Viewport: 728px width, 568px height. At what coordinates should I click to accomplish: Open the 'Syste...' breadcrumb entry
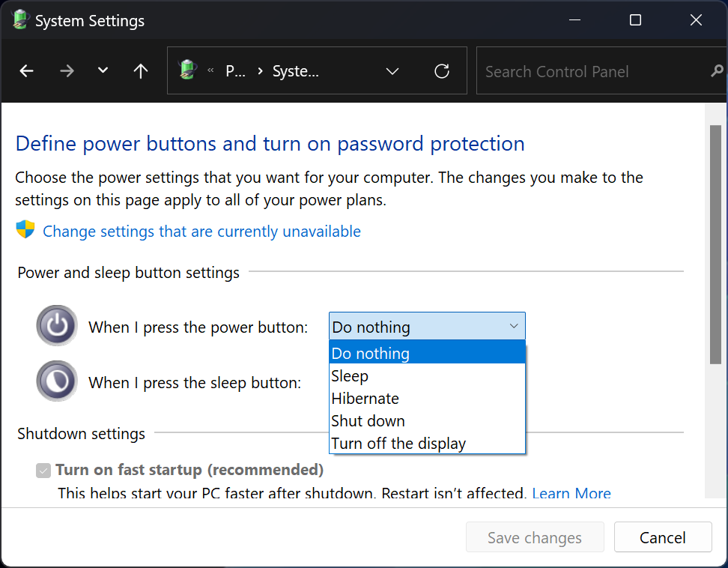295,70
